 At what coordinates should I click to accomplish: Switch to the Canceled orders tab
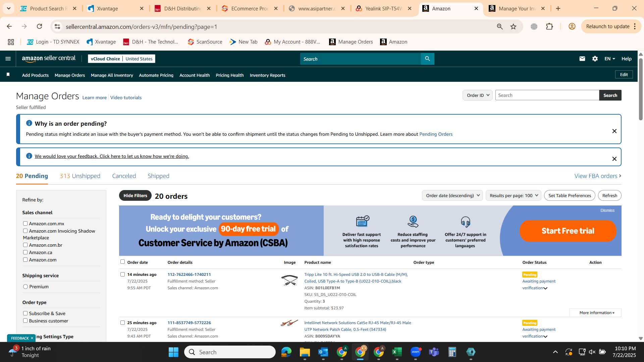124,176
